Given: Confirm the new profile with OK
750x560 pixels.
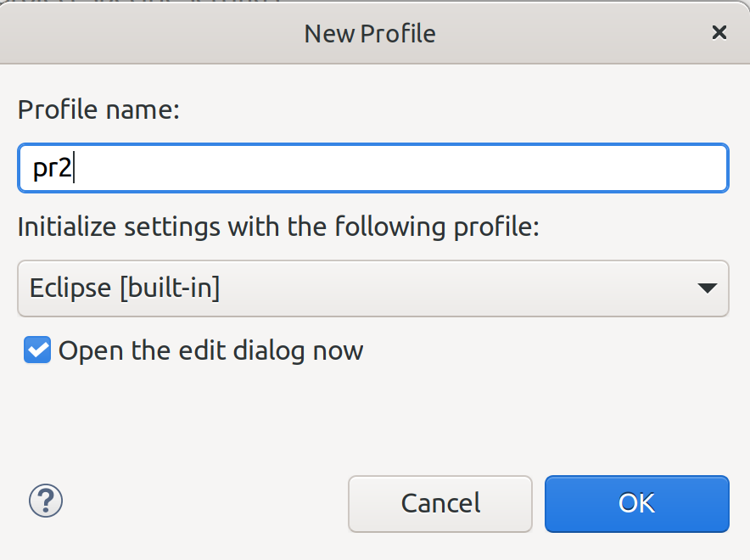Looking at the screenshot, I should click(x=636, y=503).
